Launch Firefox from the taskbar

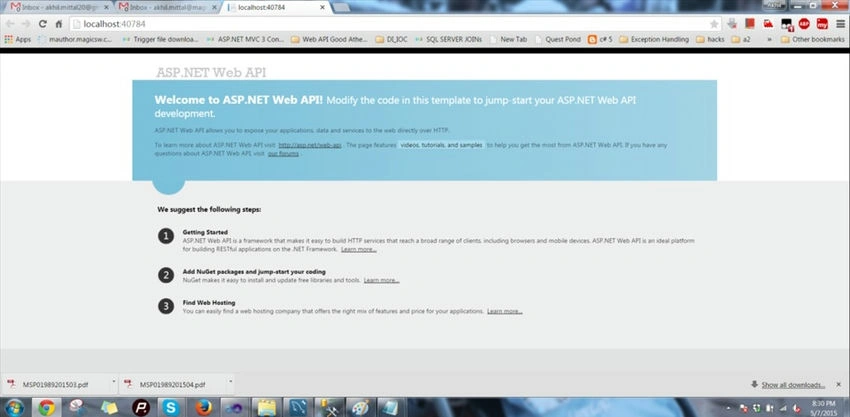click(x=203, y=407)
